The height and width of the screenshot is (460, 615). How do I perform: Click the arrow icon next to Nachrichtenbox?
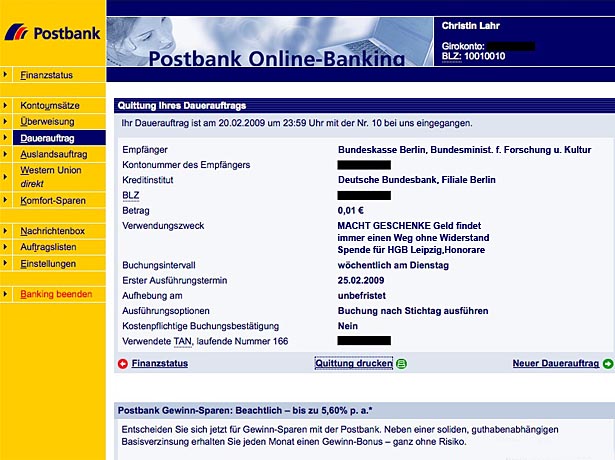7,231
